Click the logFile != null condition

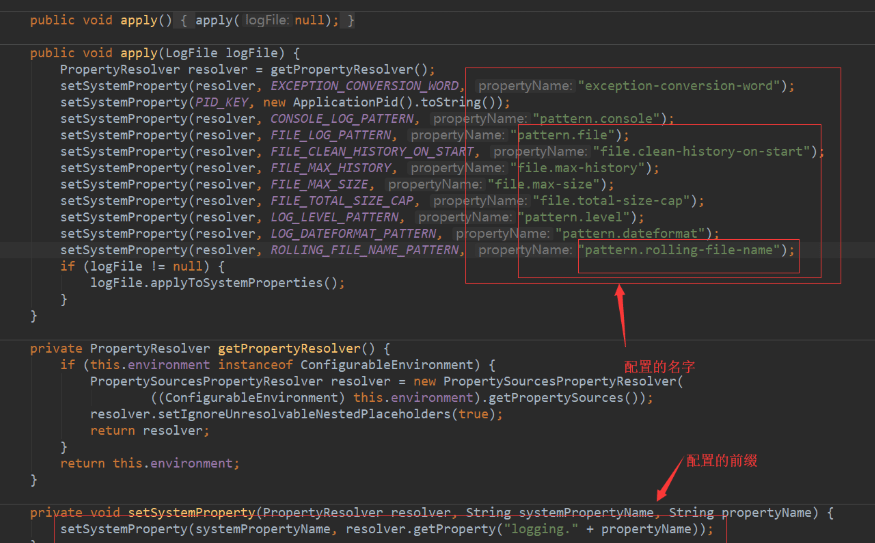(146, 267)
